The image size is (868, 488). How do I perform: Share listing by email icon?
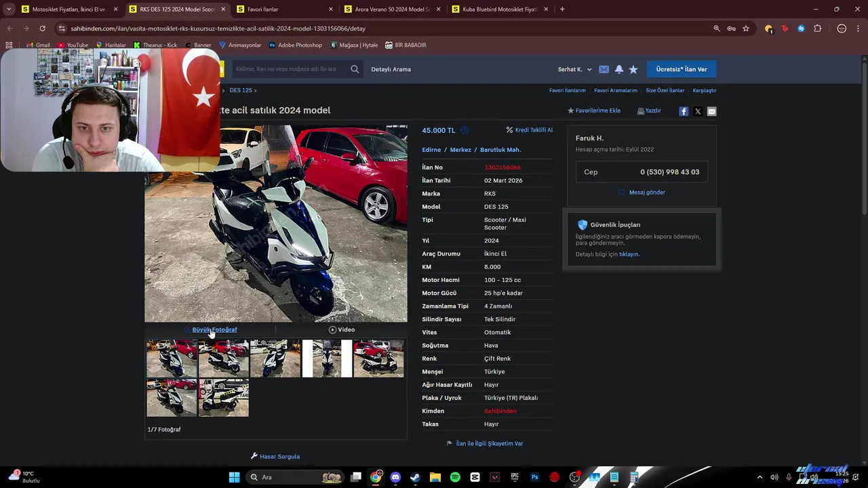click(x=711, y=111)
